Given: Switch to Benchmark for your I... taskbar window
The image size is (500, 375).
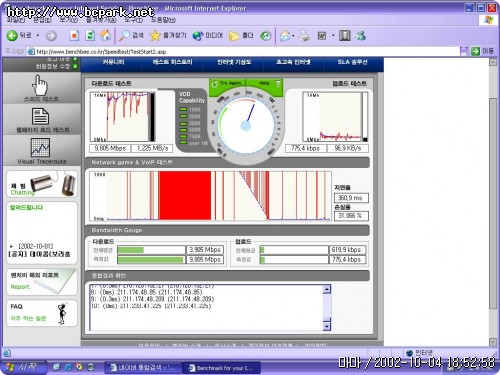Looking at the screenshot, I should pos(221,368).
